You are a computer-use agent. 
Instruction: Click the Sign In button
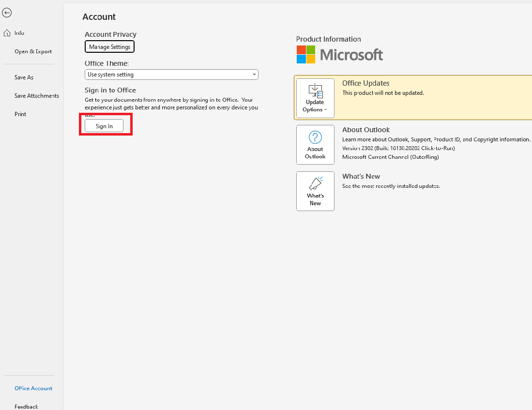click(104, 125)
